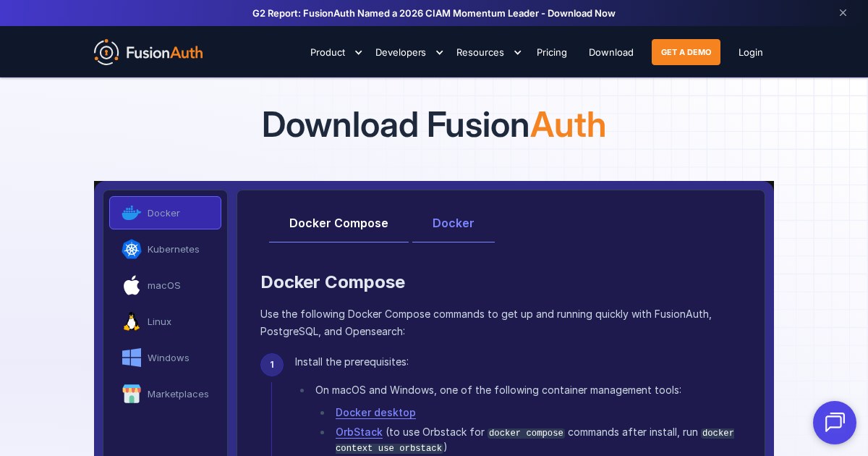The image size is (868, 456).
Task: Select Windows in the platform sidebar
Action: (165, 358)
